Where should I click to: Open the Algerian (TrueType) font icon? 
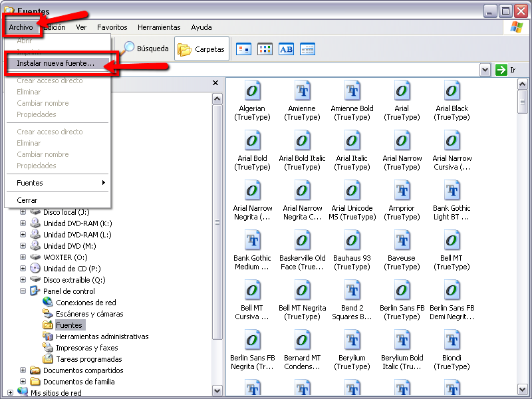point(252,90)
